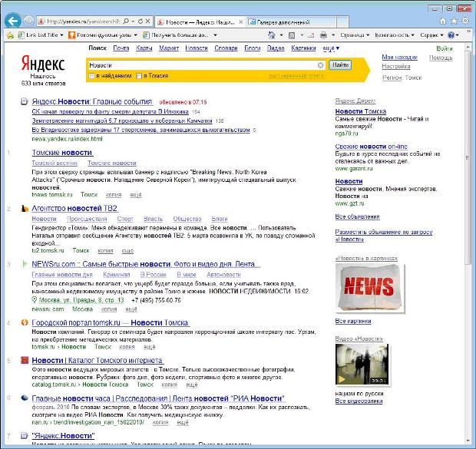Click the orange favicon beside Городской портал tomsk.ru

(25, 322)
